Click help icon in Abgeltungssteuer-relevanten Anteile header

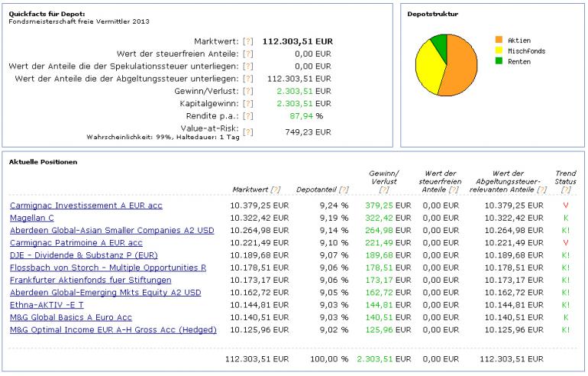click(x=541, y=190)
